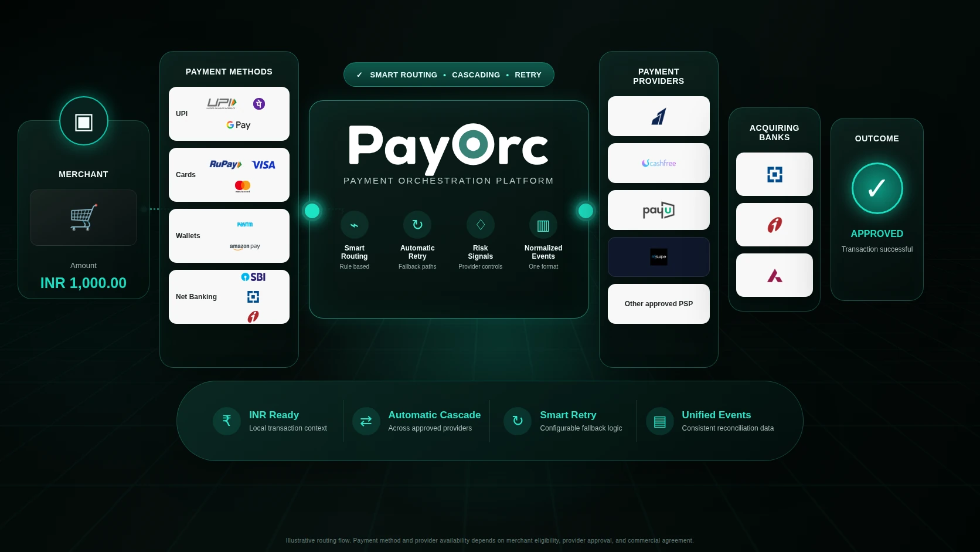Click the APPROVED status text
The height and width of the screenshot is (552, 980).
point(877,233)
